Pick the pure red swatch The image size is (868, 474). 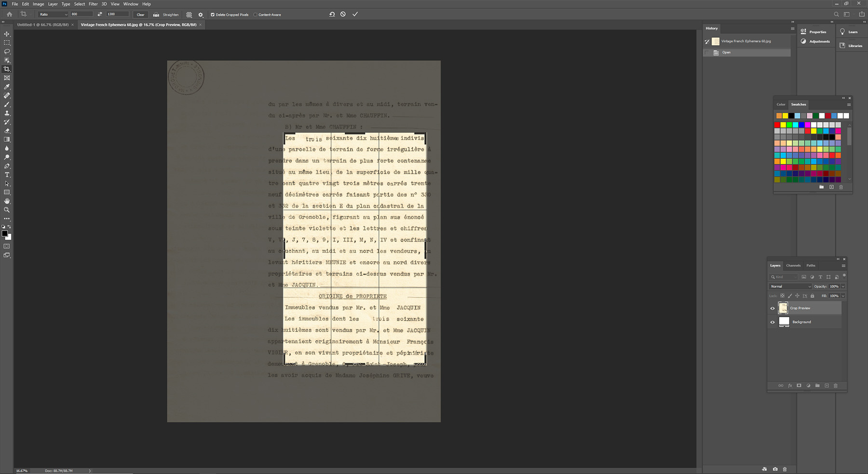click(777, 125)
